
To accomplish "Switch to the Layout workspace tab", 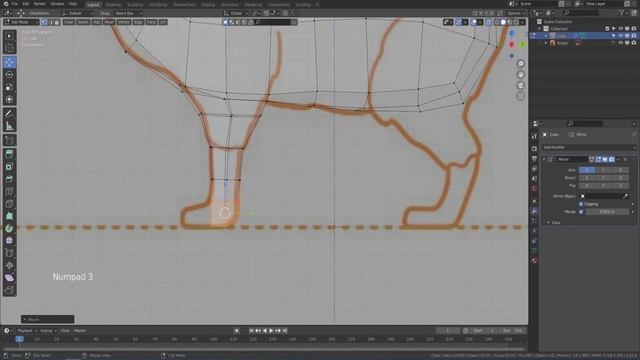I will point(93,4).
